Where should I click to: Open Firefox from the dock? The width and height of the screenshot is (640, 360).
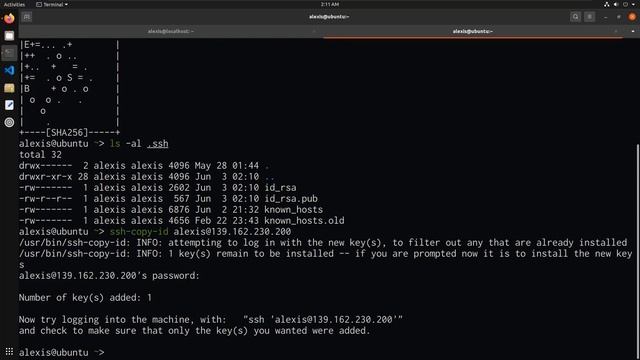coord(9,18)
